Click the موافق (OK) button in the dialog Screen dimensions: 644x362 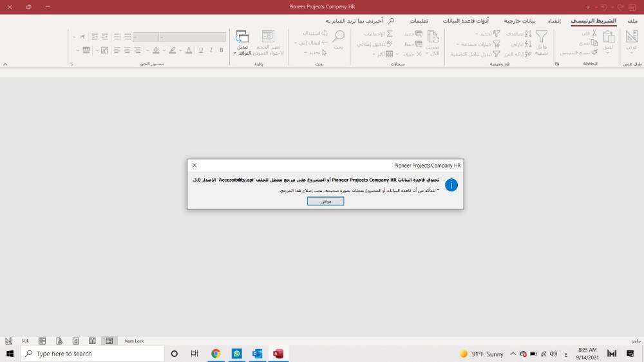[x=325, y=201]
